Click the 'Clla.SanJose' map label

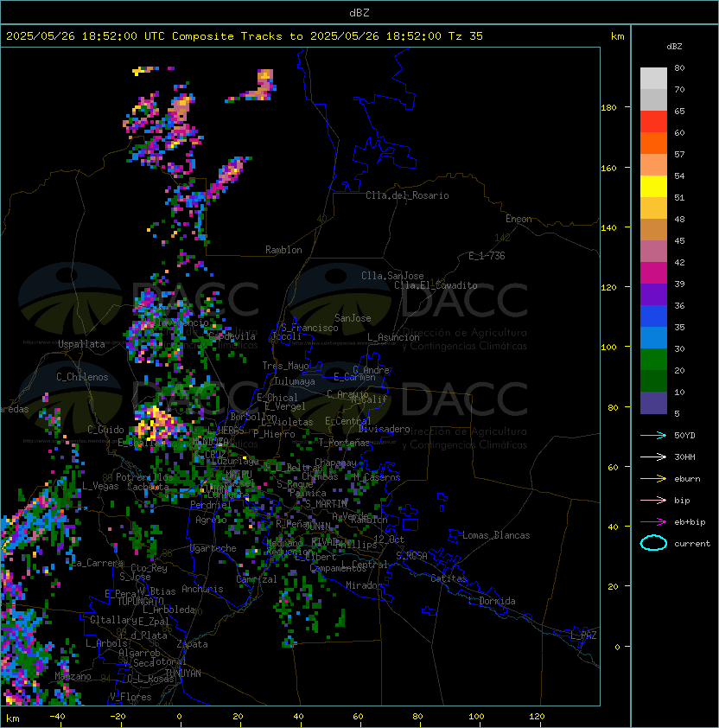coord(392,276)
